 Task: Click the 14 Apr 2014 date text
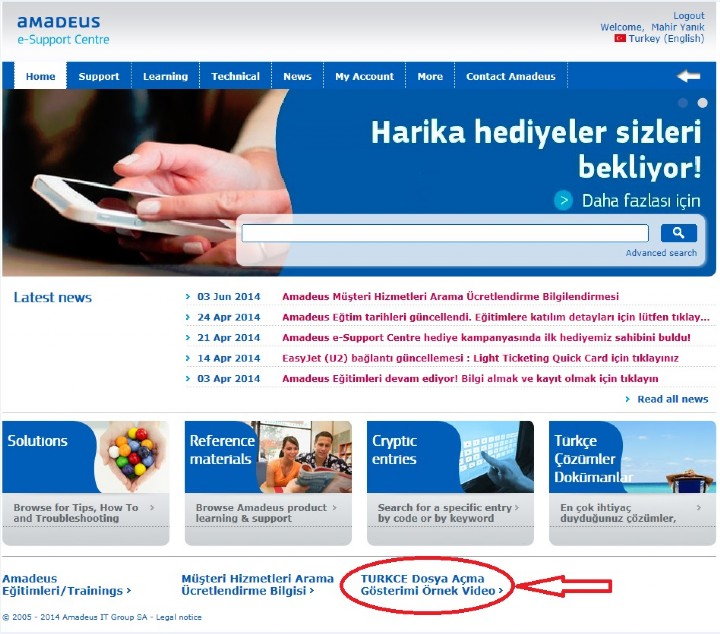(x=229, y=358)
